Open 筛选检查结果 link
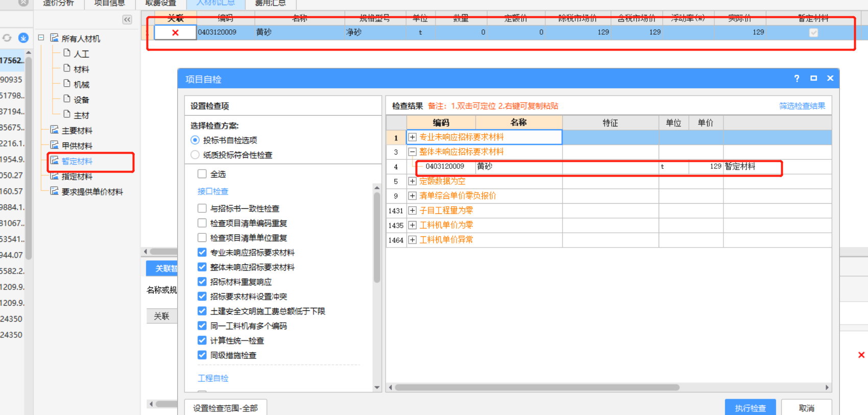 (x=802, y=106)
